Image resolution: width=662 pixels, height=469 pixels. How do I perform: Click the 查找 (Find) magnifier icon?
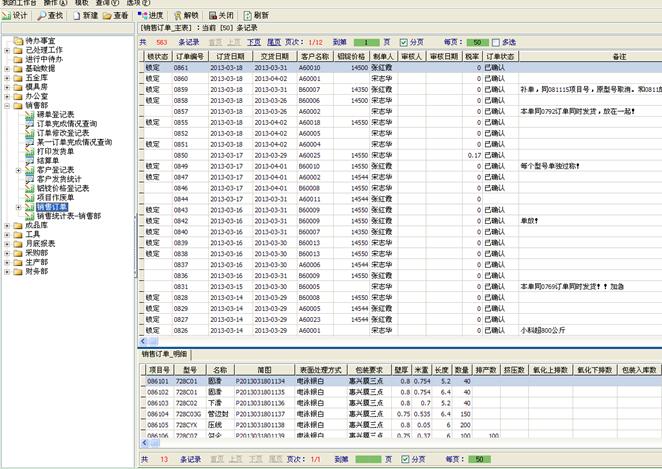click(x=47, y=16)
